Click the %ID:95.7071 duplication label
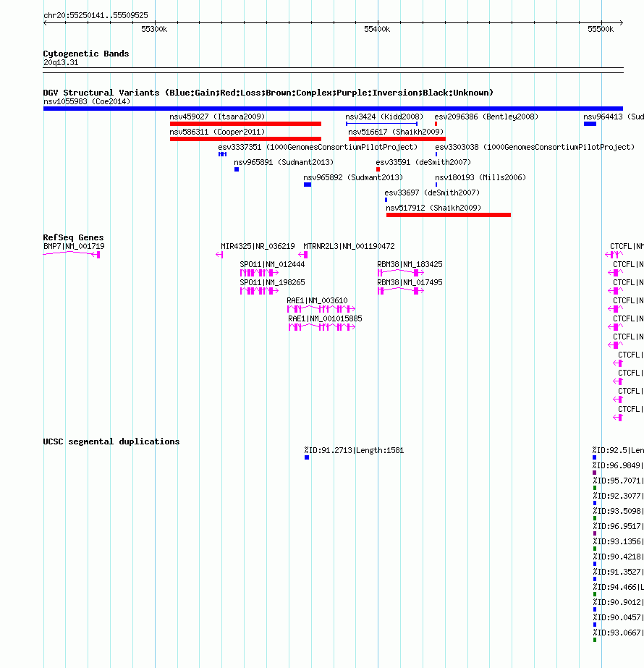This screenshot has width=644, height=668. pos(618,481)
